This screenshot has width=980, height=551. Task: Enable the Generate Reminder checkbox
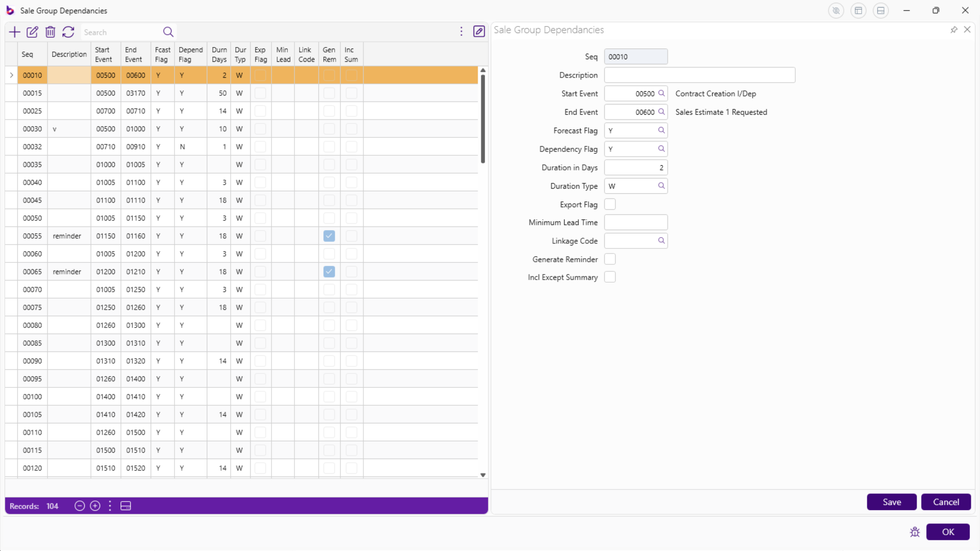click(x=610, y=259)
